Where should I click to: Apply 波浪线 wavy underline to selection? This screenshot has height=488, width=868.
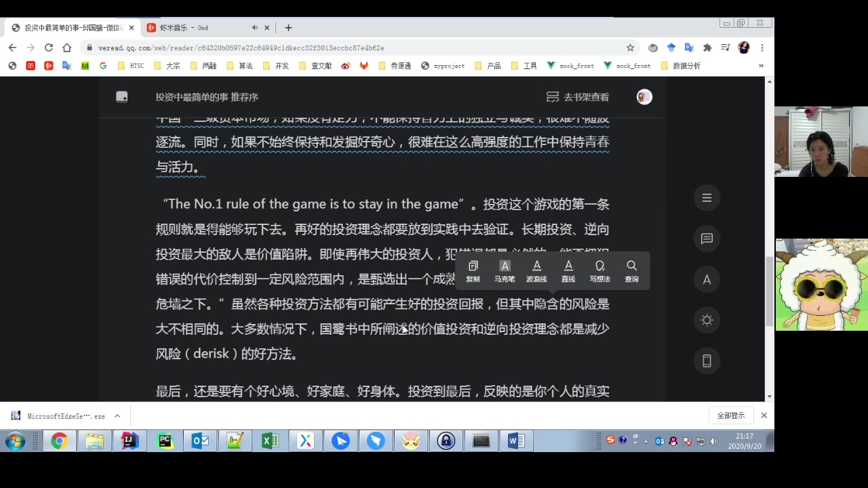[x=536, y=271]
